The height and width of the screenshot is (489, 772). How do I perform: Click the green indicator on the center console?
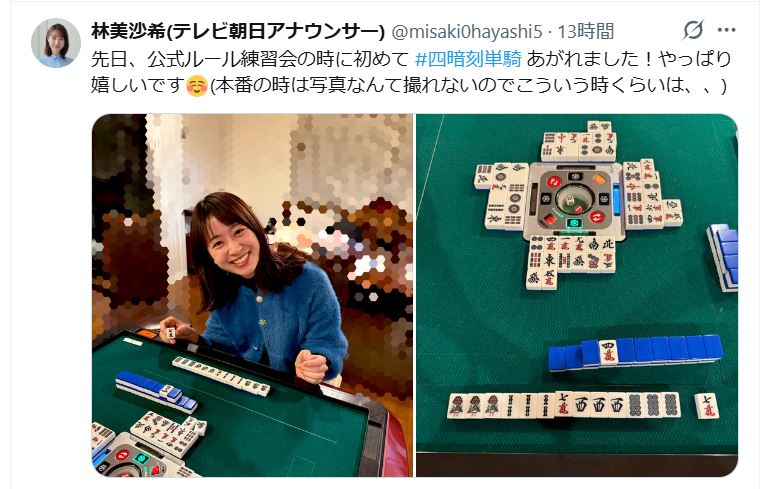coord(574,223)
